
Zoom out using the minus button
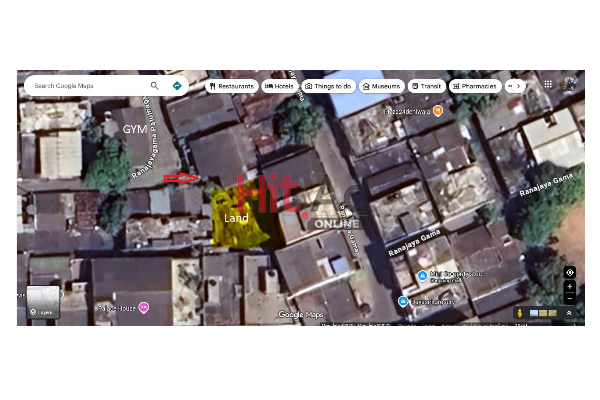tap(570, 297)
